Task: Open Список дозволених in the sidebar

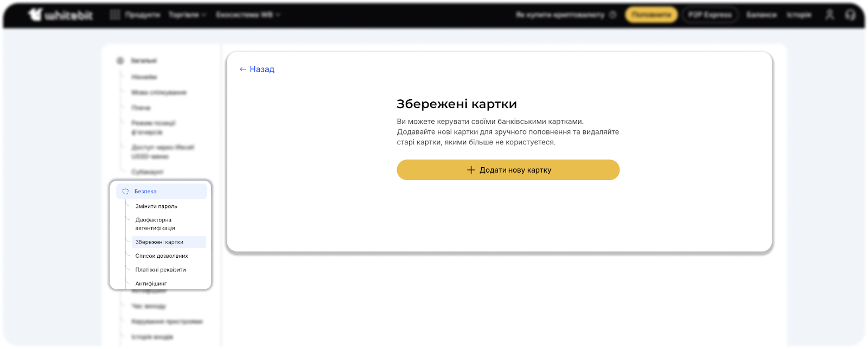Action: tap(162, 256)
